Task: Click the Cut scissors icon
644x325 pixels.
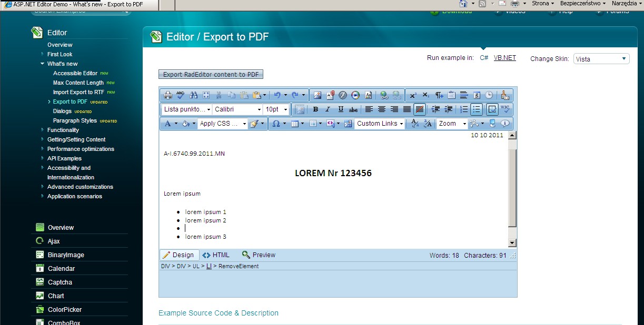Action: tap(219, 95)
